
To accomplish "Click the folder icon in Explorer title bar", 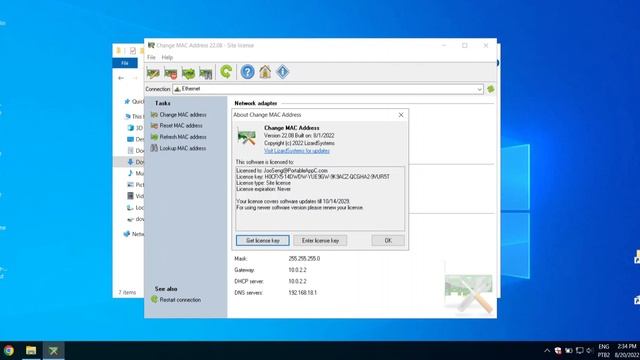I will [x=118, y=51].
